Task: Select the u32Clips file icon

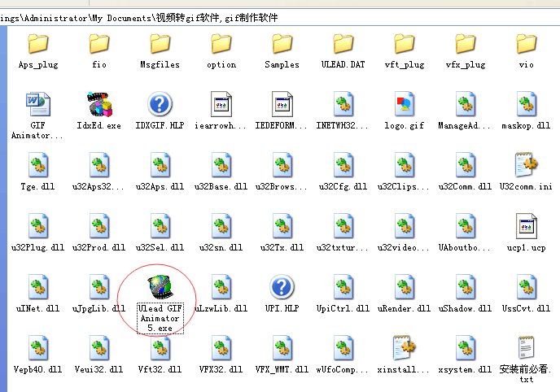Action: 405,165
